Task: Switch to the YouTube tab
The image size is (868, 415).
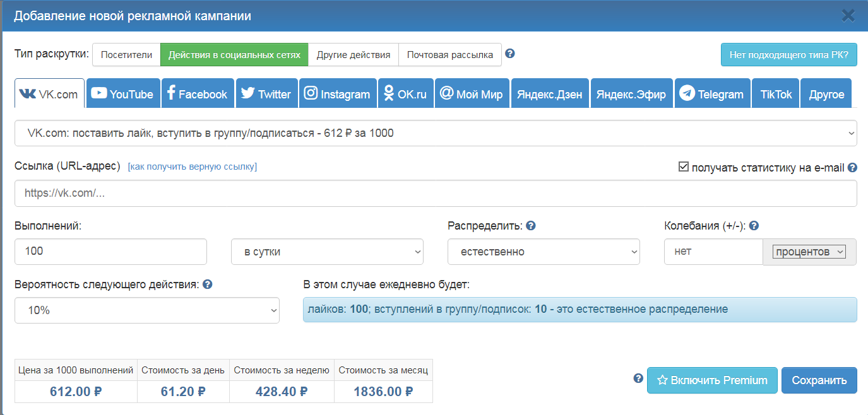Action: (x=123, y=94)
